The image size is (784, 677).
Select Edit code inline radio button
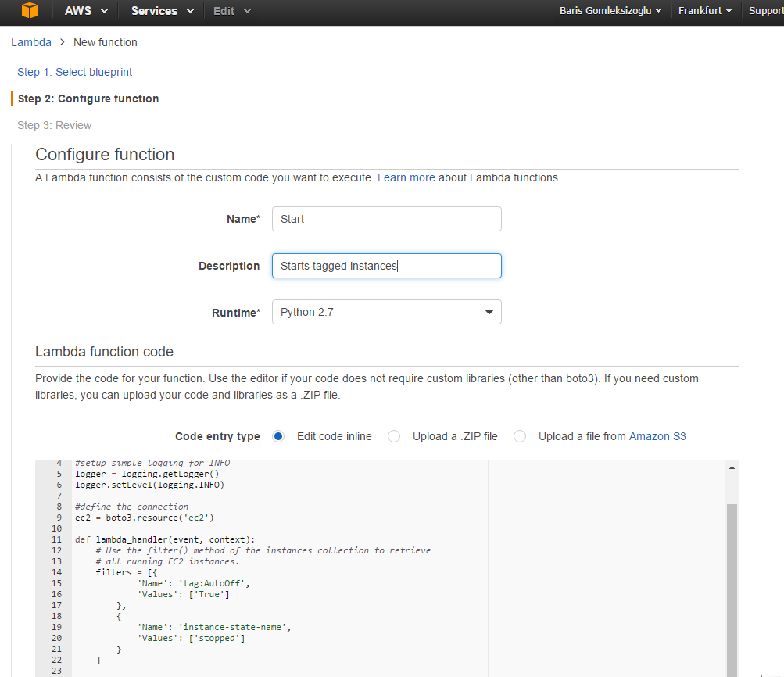pos(278,436)
